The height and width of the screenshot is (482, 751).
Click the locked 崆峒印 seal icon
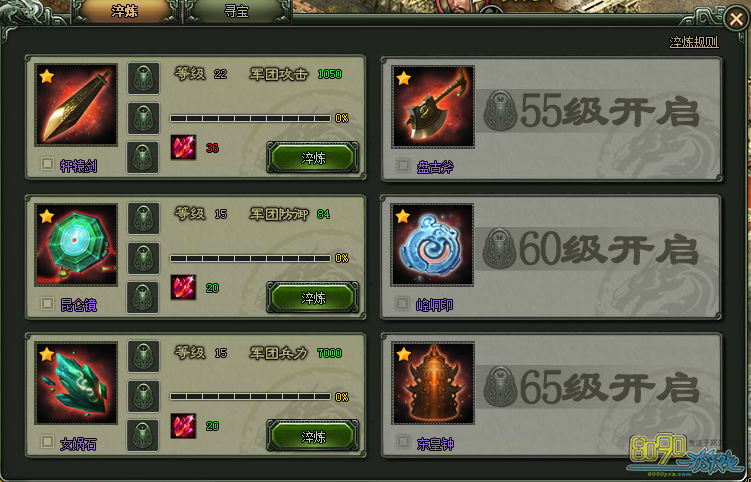pyautogui.click(x=432, y=245)
